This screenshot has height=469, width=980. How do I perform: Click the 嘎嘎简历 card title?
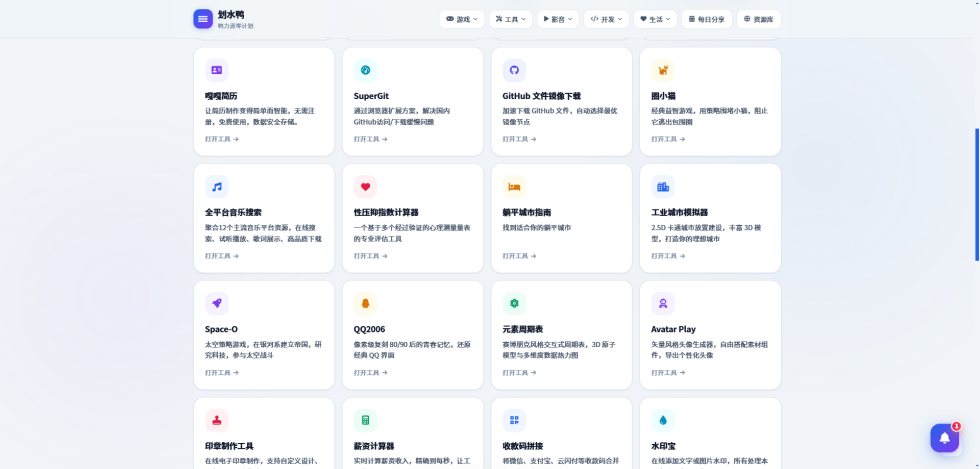pyautogui.click(x=221, y=96)
